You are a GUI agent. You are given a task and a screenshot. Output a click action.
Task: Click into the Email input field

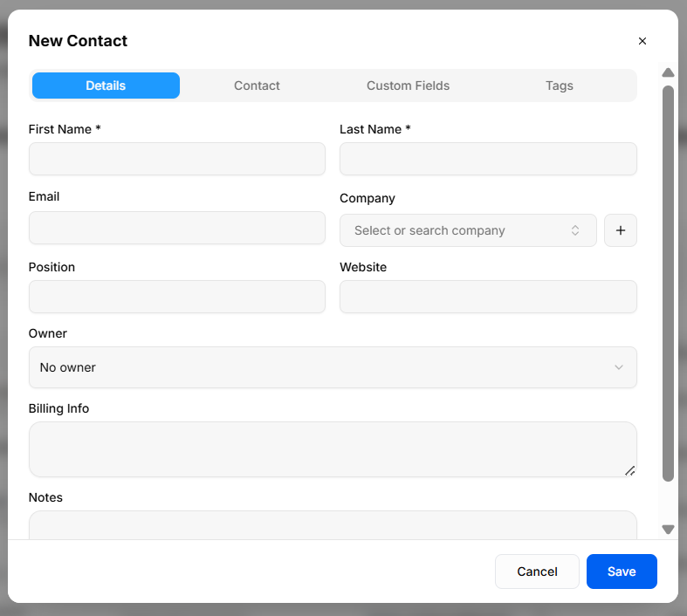(177, 228)
